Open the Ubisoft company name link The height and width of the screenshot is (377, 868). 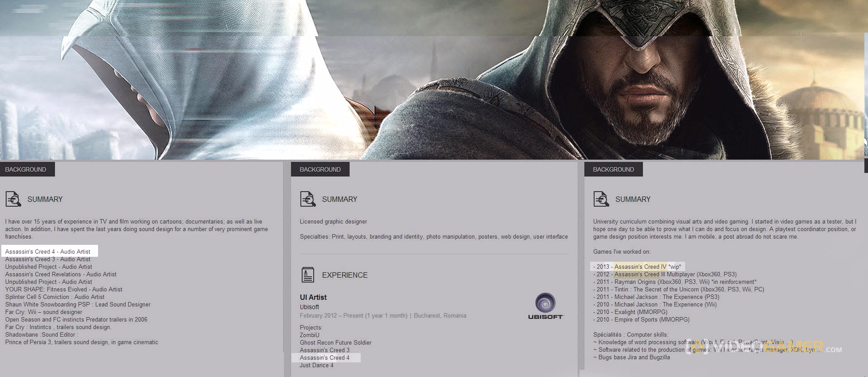[x=309, y=307]
